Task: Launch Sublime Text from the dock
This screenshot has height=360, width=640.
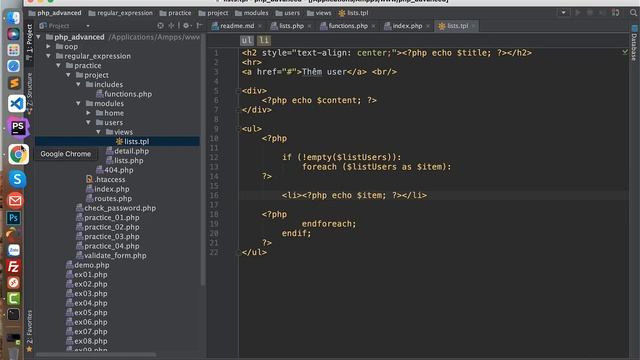Action: 13,83
